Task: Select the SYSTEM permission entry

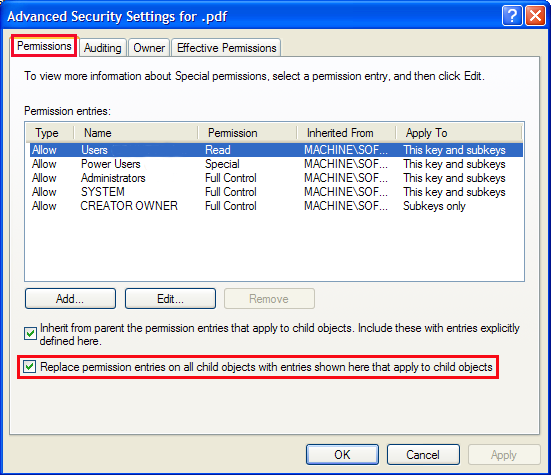Action: coord(276,192)
